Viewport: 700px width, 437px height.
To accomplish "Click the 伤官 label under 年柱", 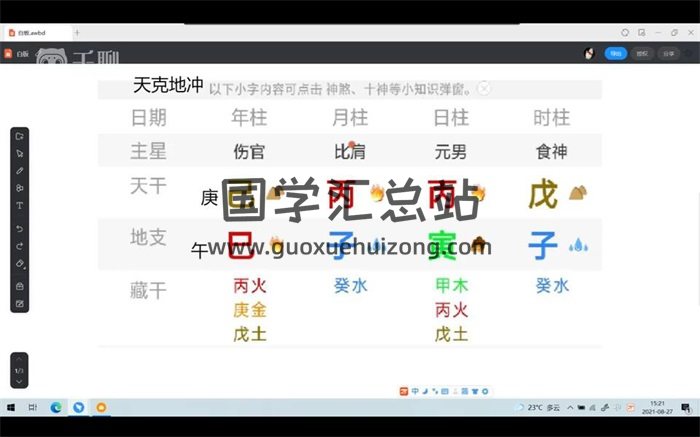I will (x=249, y=152).
